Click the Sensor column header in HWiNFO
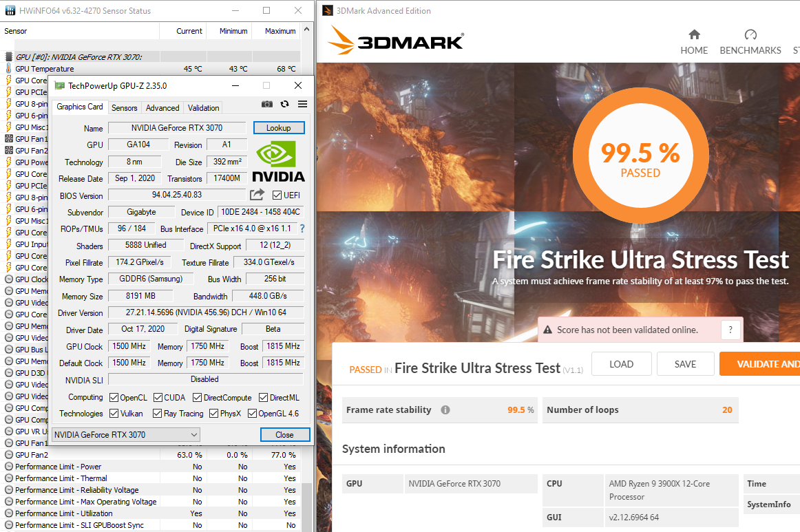Screen dimensions: 800x532 click(80, 31)
